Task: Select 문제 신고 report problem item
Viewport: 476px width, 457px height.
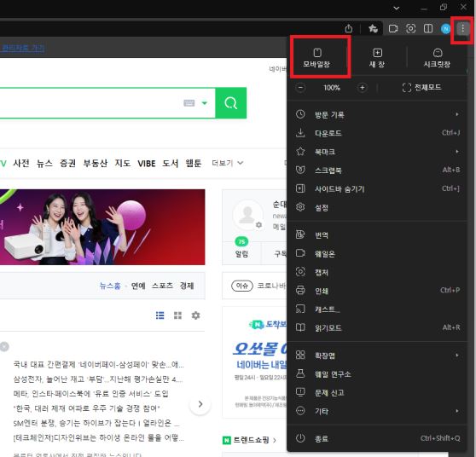Action: pos(377,393)
